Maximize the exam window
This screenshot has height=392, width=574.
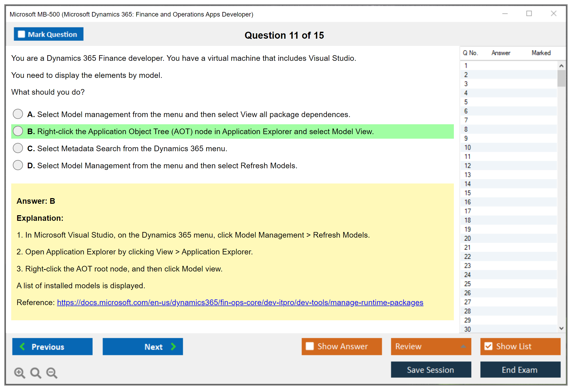[x=529, y=14]
